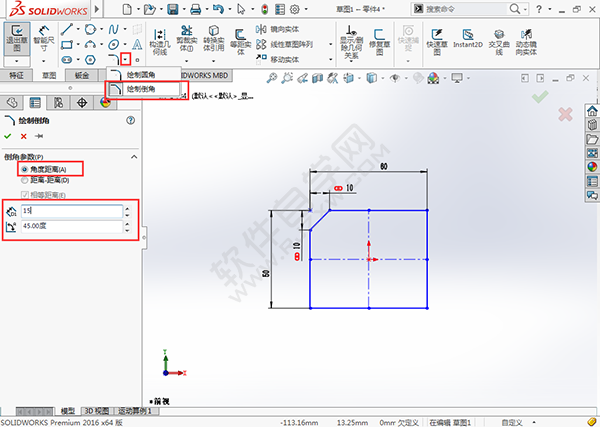
Task: Expand the Rectangle tool dropdown arrow
Action: pyautogui.click(x=78, y=44)
